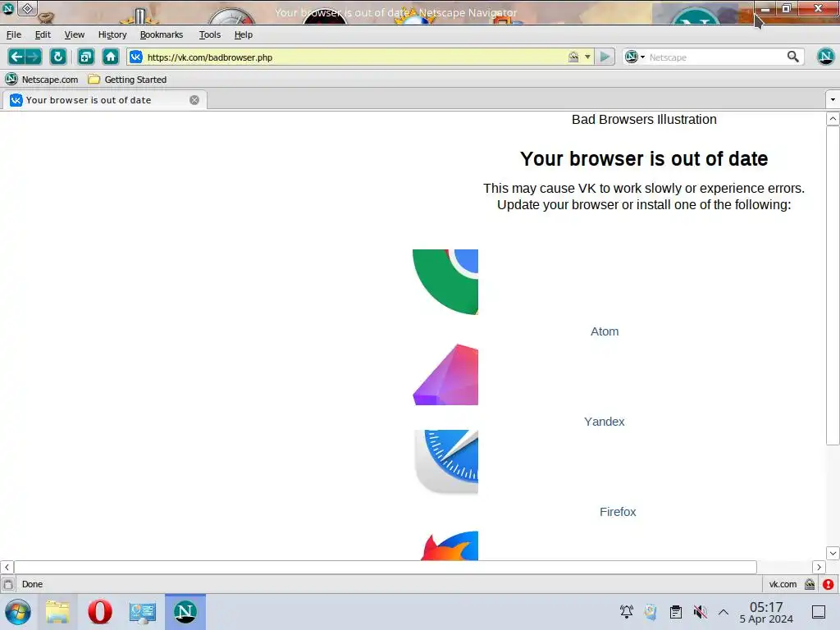
Task: Click the Netscape N throbber icon
Action: click(825, 57)
